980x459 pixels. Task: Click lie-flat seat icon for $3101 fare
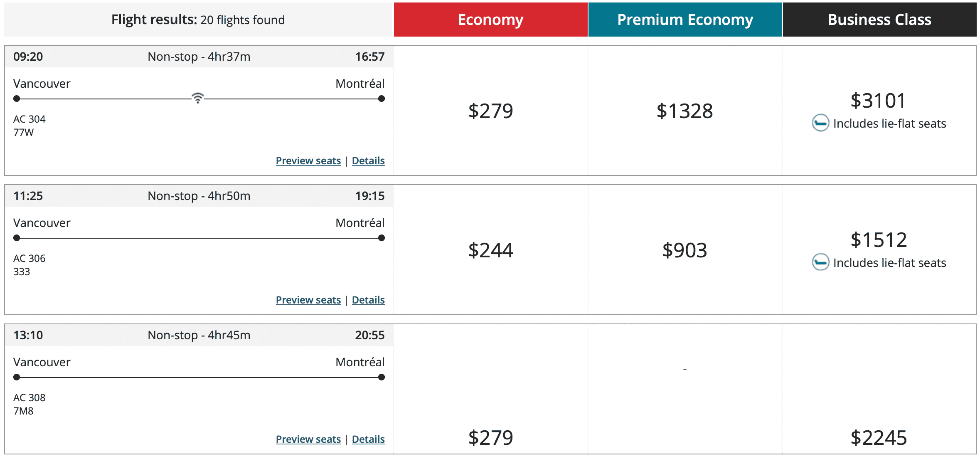(820, 123)
